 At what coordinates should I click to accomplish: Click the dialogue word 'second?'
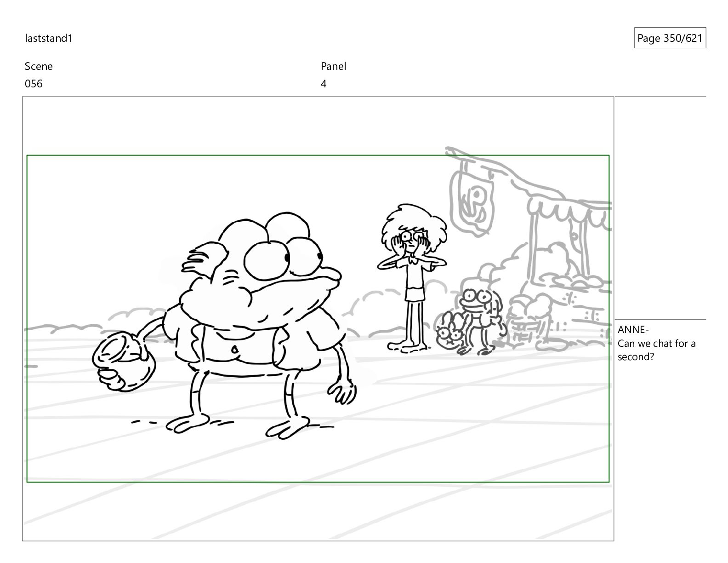[636, 357]
